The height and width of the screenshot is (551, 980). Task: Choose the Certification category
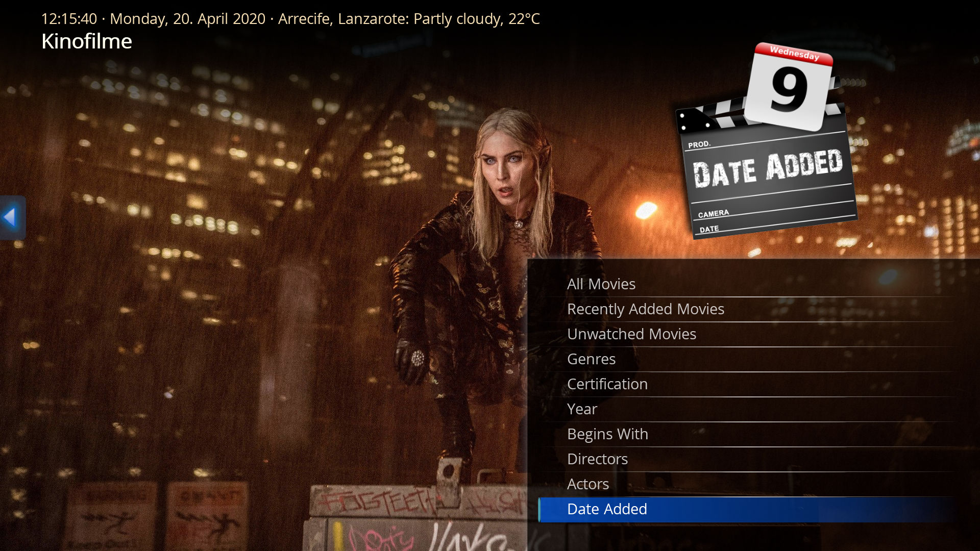pyautogui.click(x=607, y=384)
